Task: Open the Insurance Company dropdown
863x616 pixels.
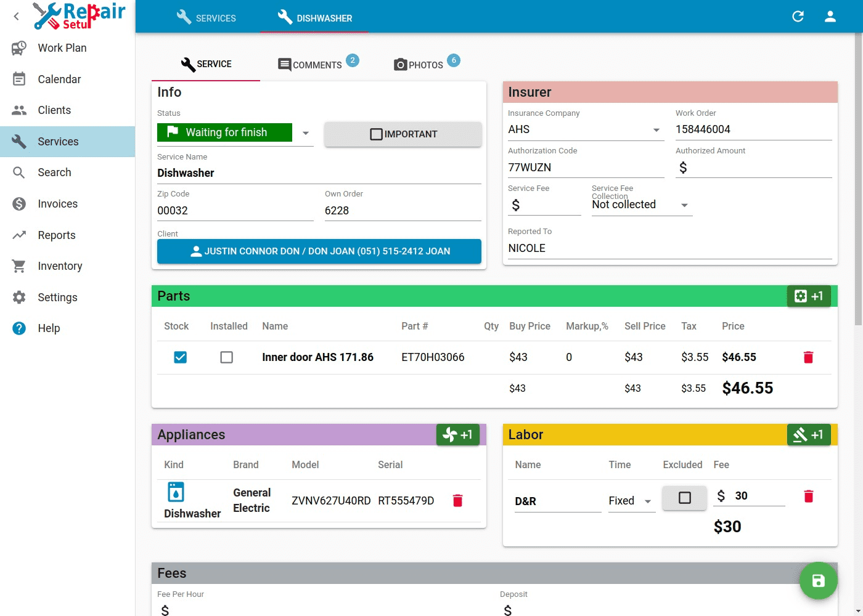Action: (656, 130)
